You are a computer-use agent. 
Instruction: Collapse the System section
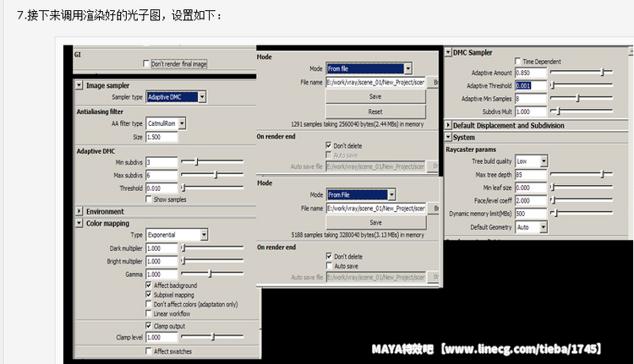click(x=448, y=137)
